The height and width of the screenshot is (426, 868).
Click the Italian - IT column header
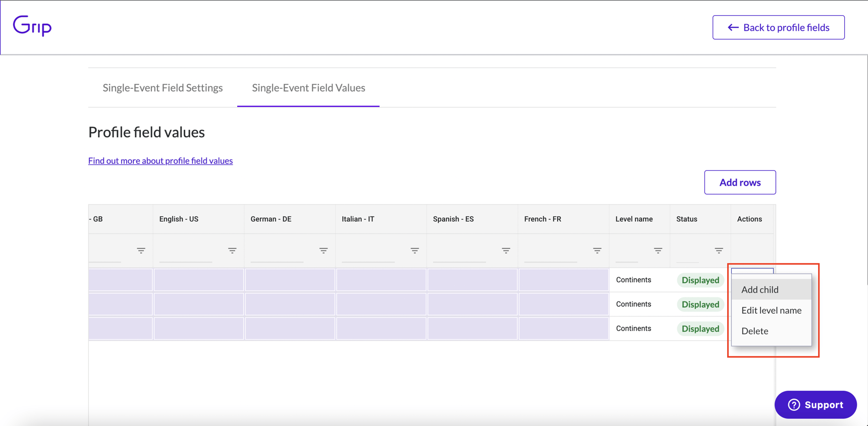pos(382,219)
